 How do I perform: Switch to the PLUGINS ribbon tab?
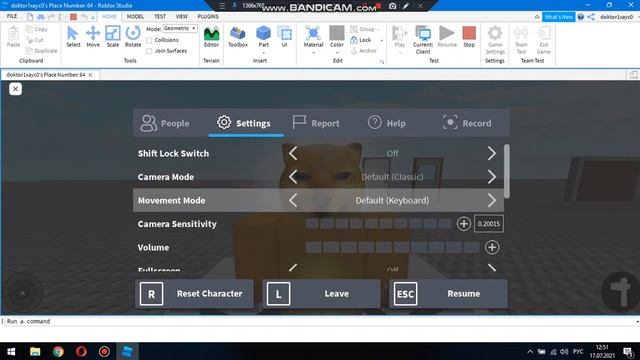pos(208,16)
